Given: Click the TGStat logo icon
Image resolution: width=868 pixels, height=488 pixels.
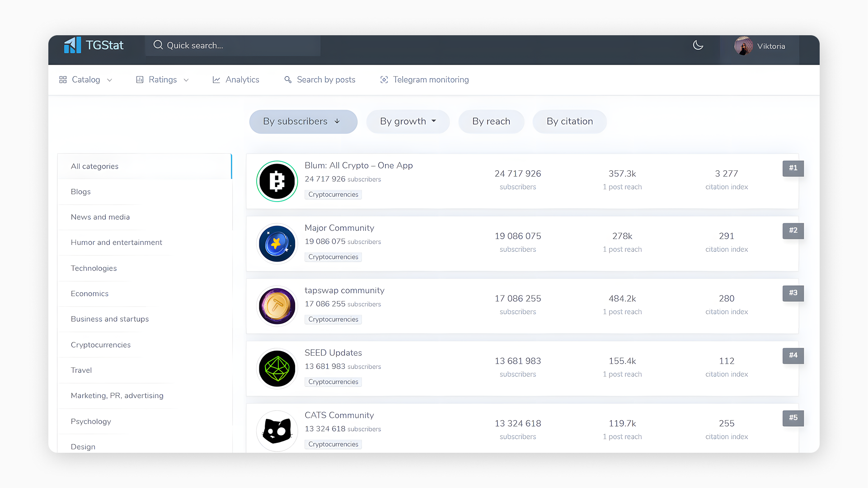Looking at the screenshot, I should point(72,45).
